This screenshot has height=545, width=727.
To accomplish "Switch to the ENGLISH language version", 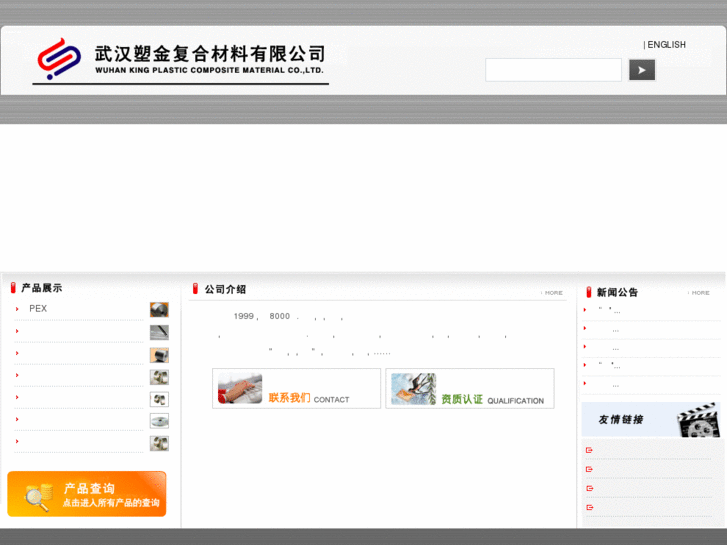I will pyautogui.click(x=666, y=45).
